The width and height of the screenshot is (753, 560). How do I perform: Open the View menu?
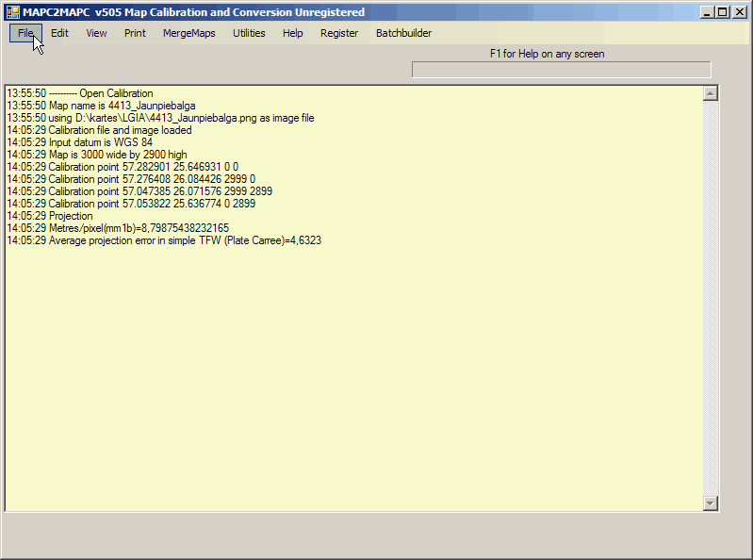(x=96, y=33)
